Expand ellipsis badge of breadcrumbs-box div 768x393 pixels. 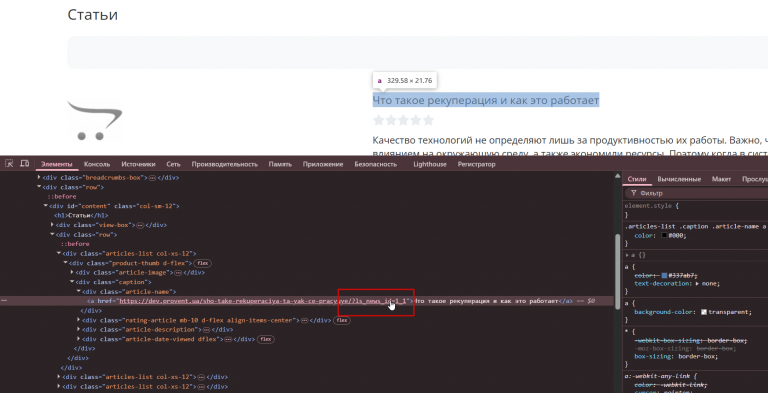coord(152,178)
